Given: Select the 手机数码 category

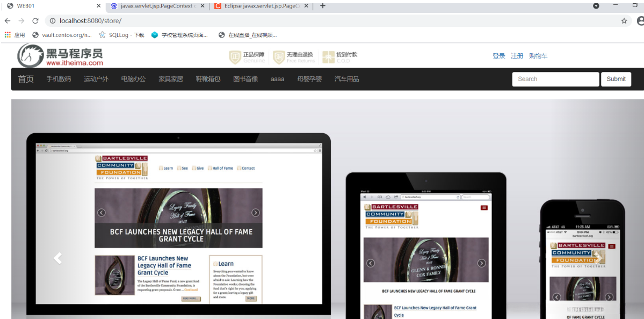Looking at the screenshot, I should pyautogui.click(x=59, y=79).
